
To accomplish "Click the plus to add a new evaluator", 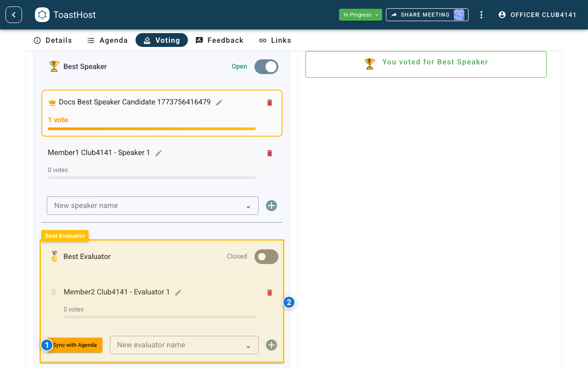I will coord(271,345).
